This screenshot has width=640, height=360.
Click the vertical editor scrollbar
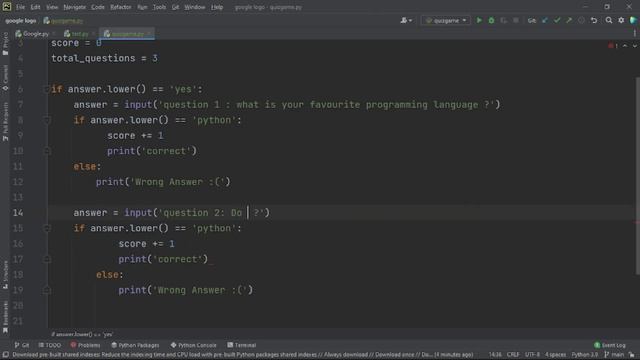coord(637,176)
